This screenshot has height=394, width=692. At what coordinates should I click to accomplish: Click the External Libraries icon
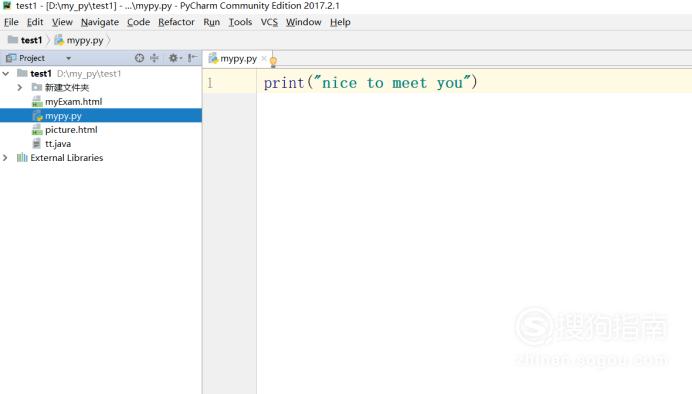pyautogui.click(x=22, y=158)
